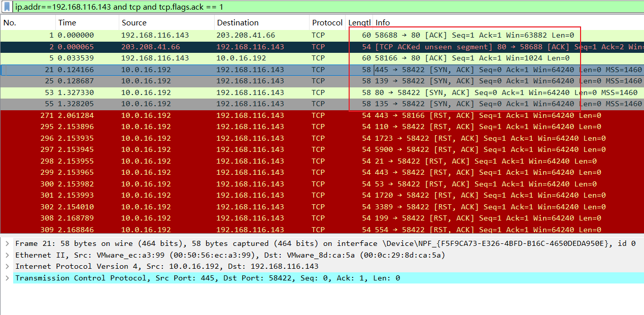Sort by the Length column header
The image size is (644, 315).
point(359,23)
